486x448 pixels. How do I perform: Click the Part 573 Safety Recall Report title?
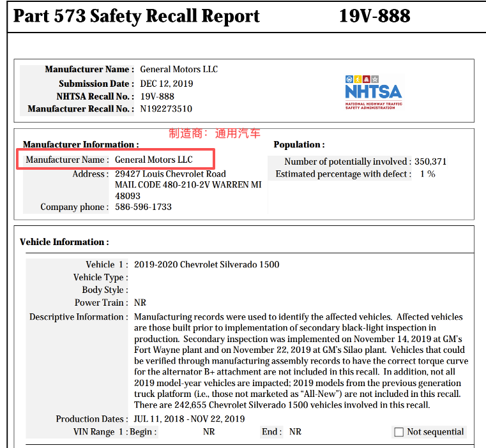[x=137, y=16]
